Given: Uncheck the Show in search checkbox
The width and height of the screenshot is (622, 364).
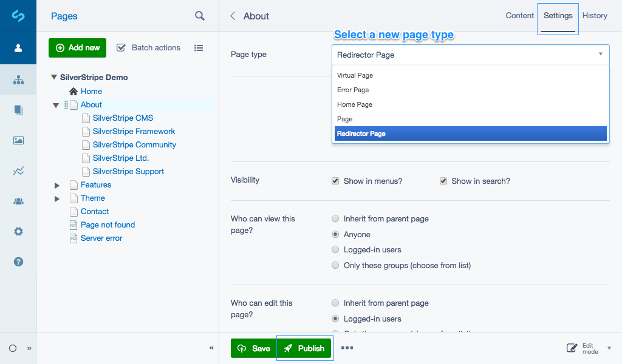Looking at the screenshot, I should [443, 180].
